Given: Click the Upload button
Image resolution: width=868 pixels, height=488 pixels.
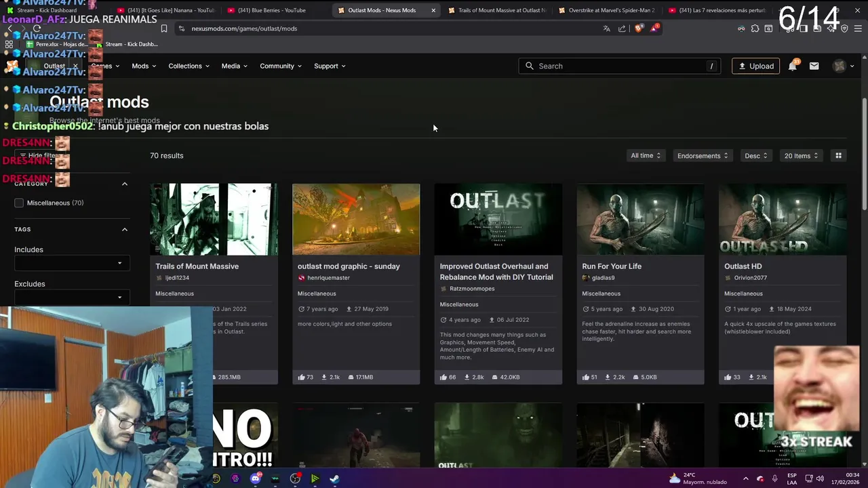Looking at the screenshot, I should coord(755,66).
